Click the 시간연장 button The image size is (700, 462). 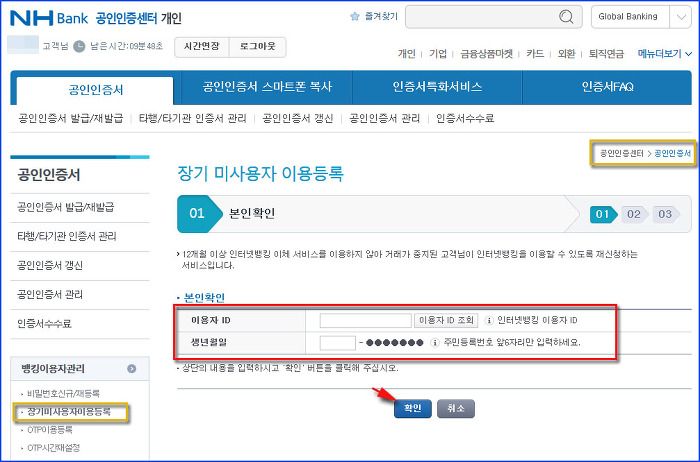(202, 47)
